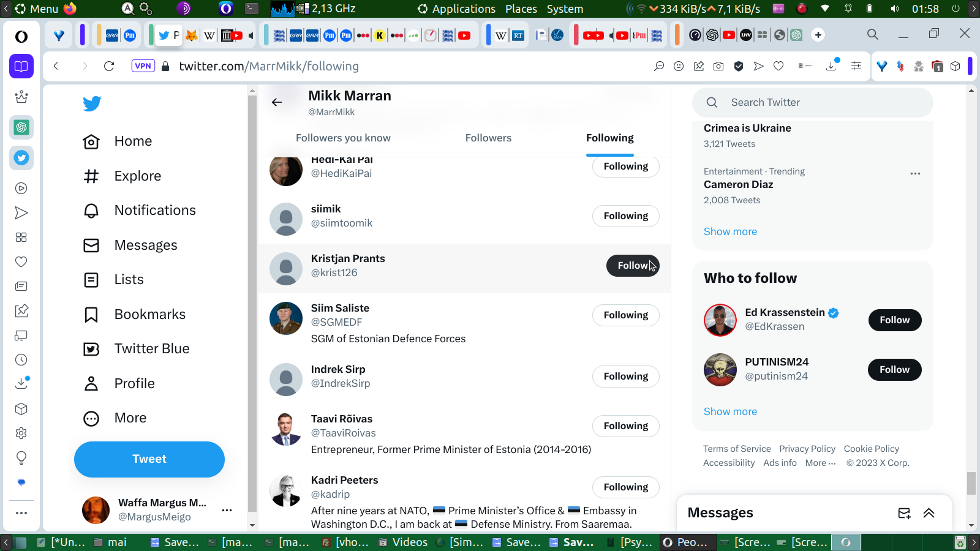This screenshot has width=980, height=551.
Task: Open Twitter Blue in the sidebar
Action: pos(136,349)
